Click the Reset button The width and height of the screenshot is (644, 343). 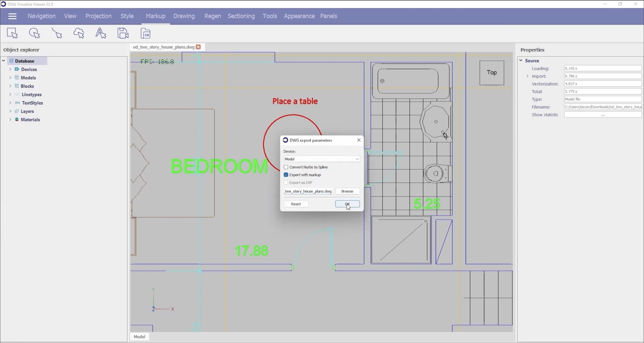pyautogui.click(x=296, y=204)
